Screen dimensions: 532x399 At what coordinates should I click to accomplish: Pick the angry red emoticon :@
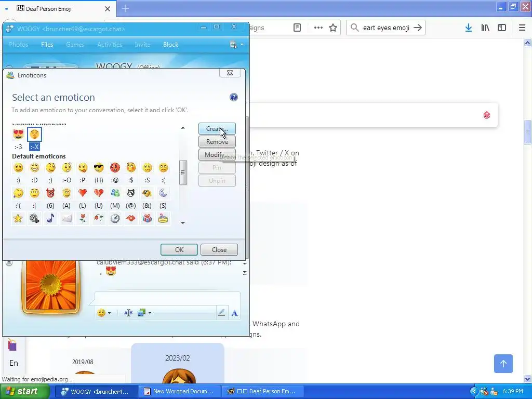click(x=115, y=168)
